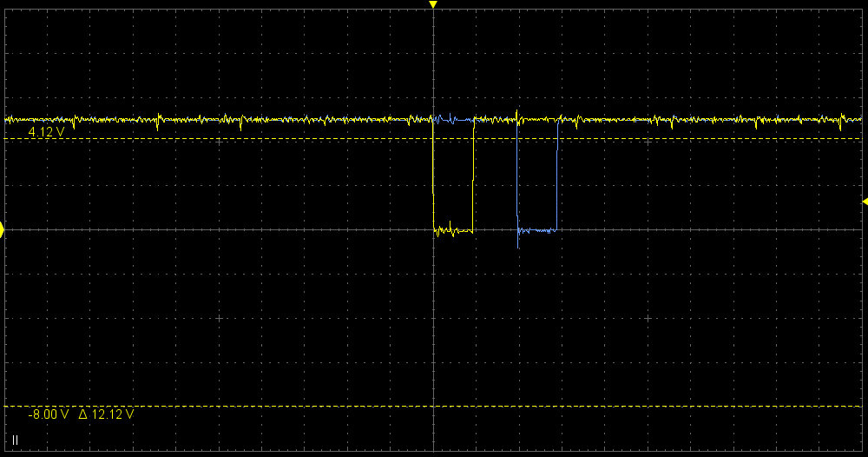Click the delta triangle symbol in the readout
868x457 pixels.
(83, 414)
